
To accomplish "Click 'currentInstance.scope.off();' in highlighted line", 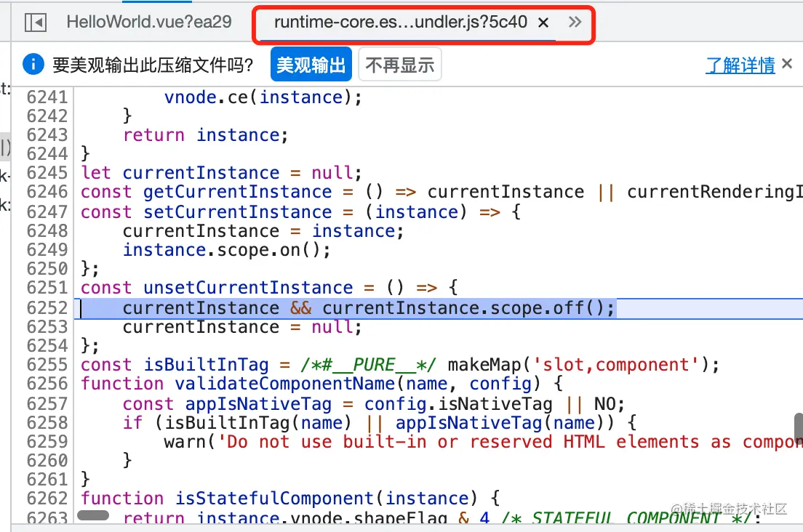I will tap(468, 308).
